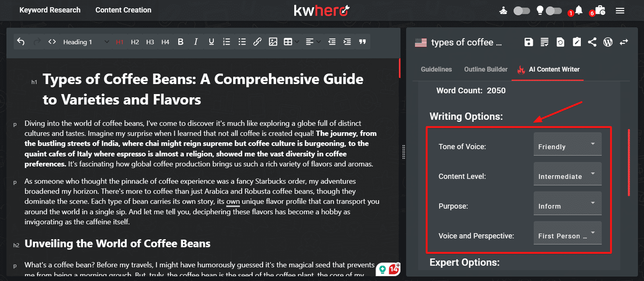Toggle the source code view icon
Image resolution: width=644 pixels, height=281 pixels.
tap(52, 42)
